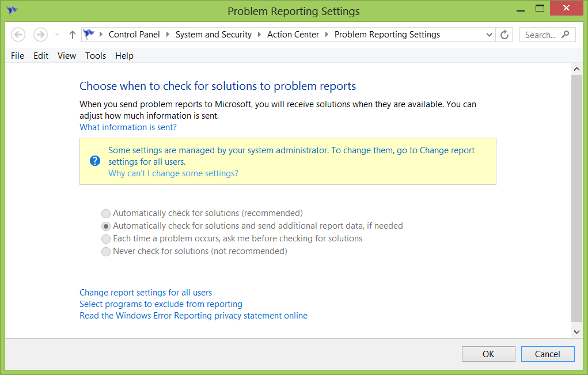Click the Back navigation arrow

point(18,35)
